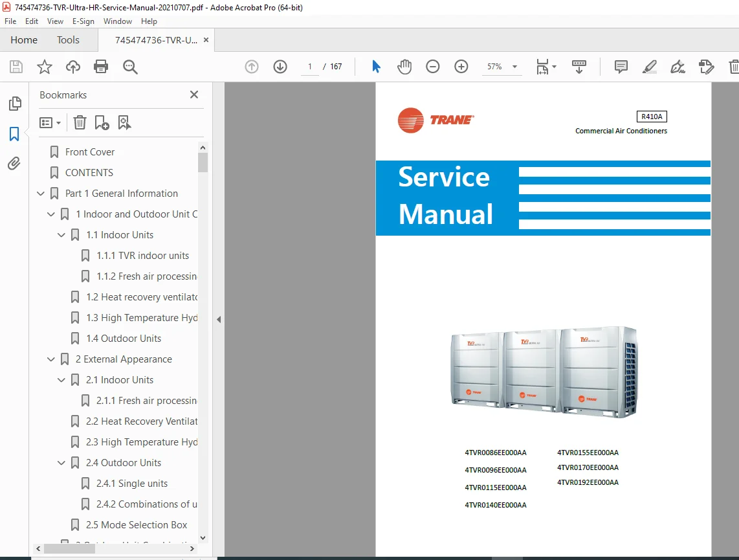Go to next page arrow

coord(280,67)
